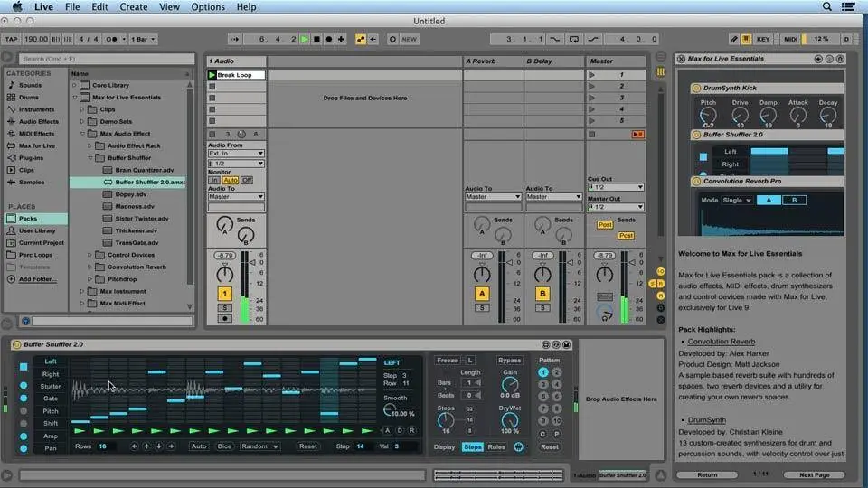
Task: Click the Stop All Clips button on Master
Action: pyautogui.click(x=591, y=135)
